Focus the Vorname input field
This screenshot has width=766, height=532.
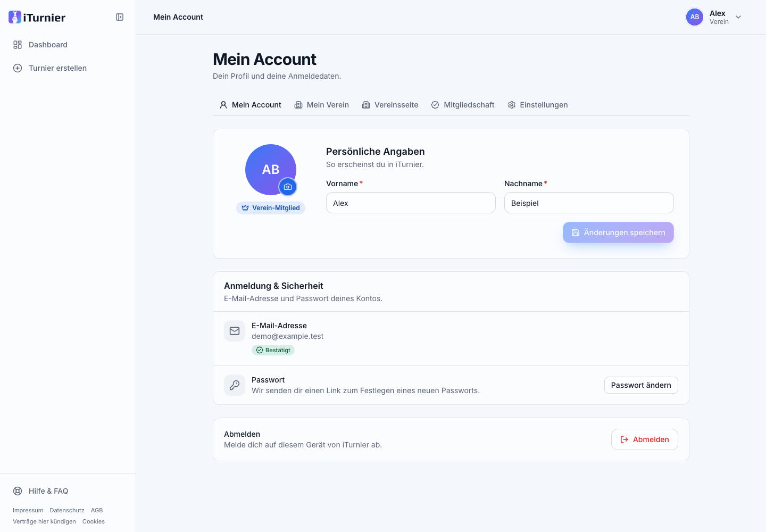[411, 203]
